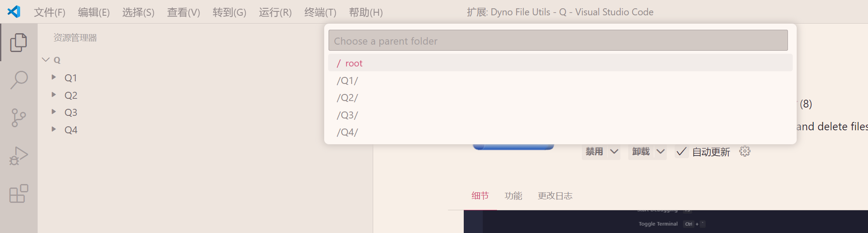Open the 禁用 dropdown arrow
Image resolution: width=868 pixels, height=233 pixels.
click(614, 152)
